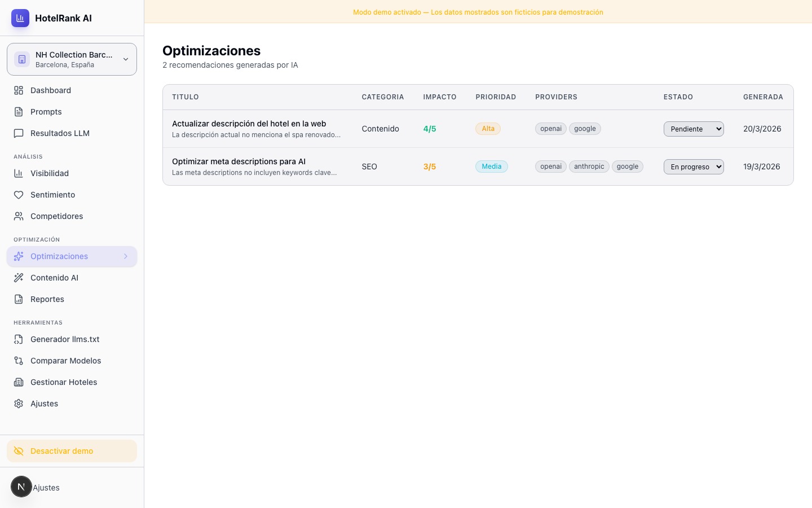Image resolution: width=812 pixels, height=508 pixels.
Task: Select Resultados LLM in the sidebar
Action: coord(60,133)
